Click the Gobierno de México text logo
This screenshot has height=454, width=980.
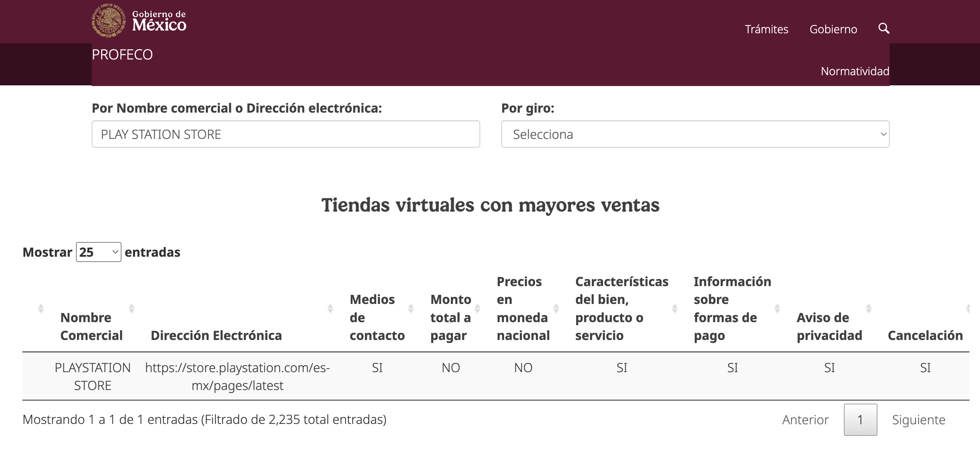(x=159, y=21)
